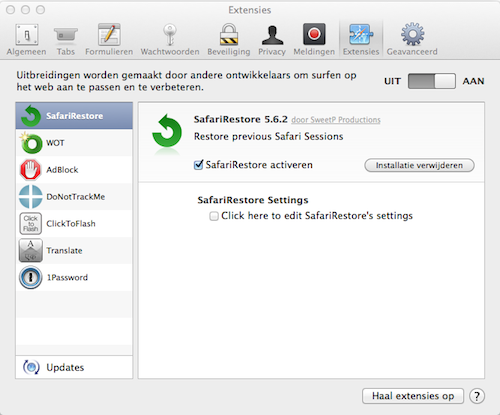Screen dimensions: 500x415
Task: Open the Formulieren pencil icon pane
Action: click(109, 39)
